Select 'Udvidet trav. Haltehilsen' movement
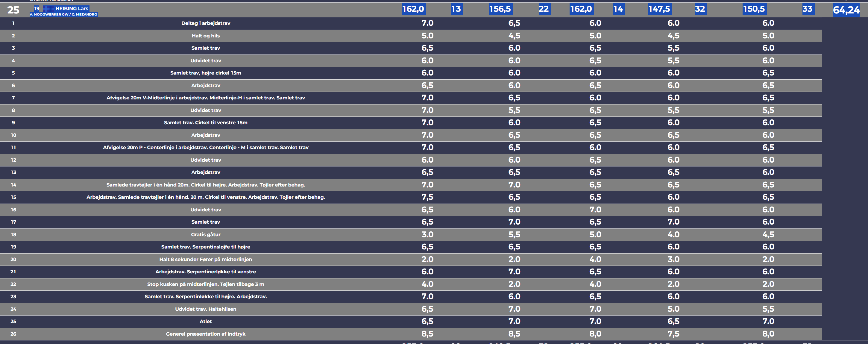 click(206, 309)
